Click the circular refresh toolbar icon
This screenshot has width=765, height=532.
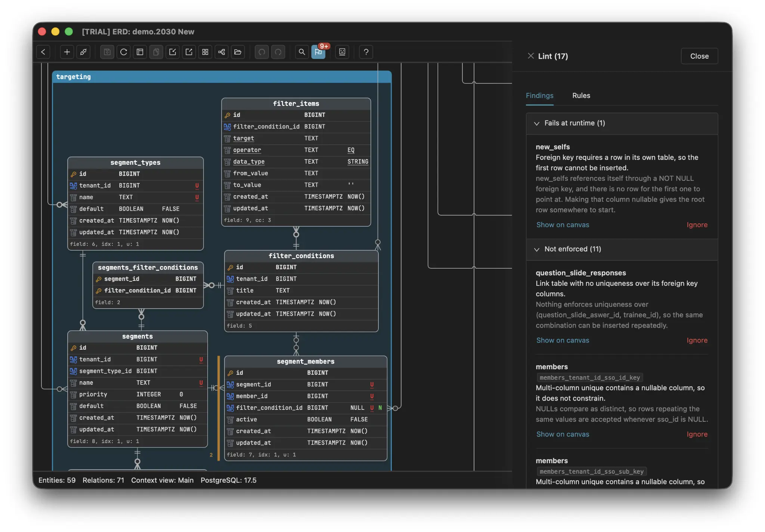pos(124,52)
